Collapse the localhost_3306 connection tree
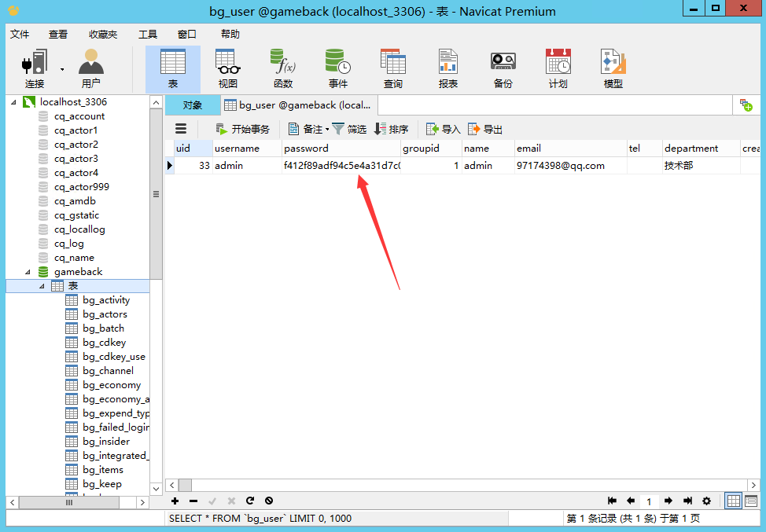This screenshot has width=766, height=532. (x=13, y=102)
